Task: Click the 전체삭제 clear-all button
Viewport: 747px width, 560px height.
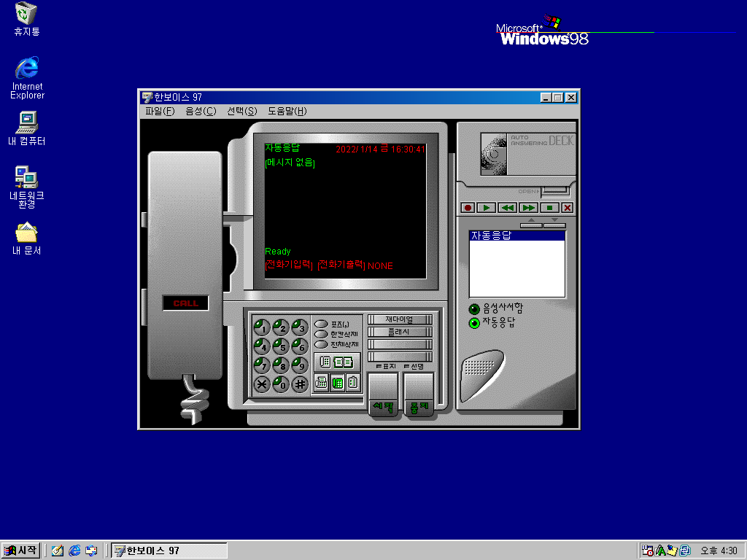Action: [322, 344]
